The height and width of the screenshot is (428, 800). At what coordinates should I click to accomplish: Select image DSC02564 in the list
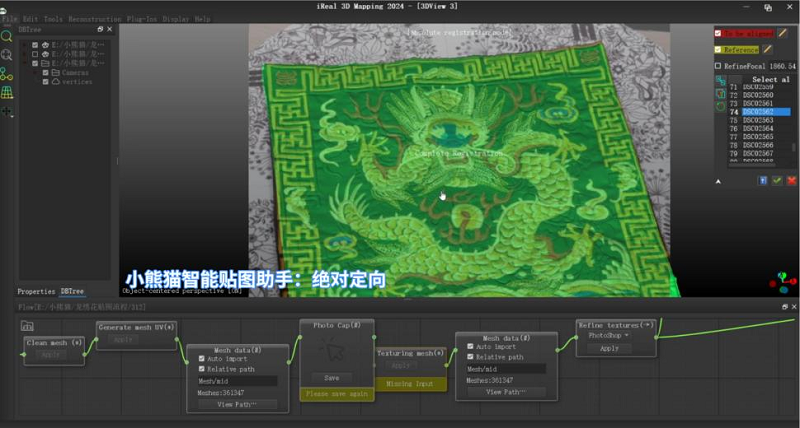click(759, 129)
